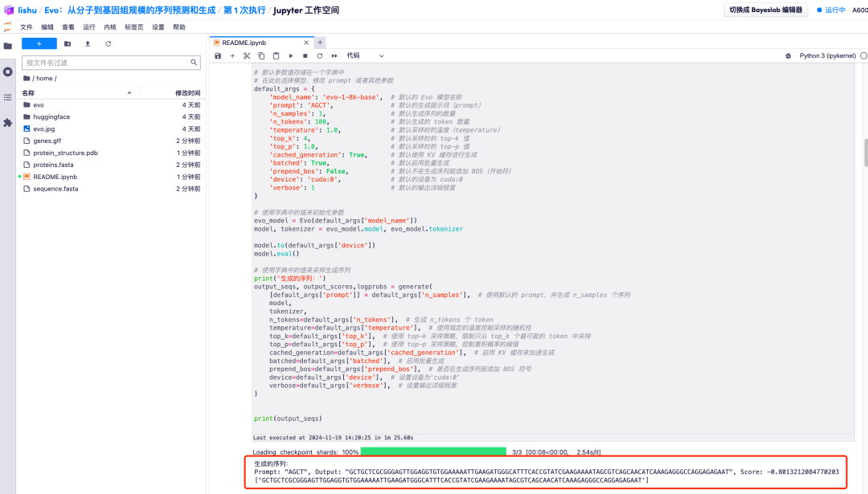Click the save notebook icon
This screenshot has width=868, height=494.
[218, 56]
